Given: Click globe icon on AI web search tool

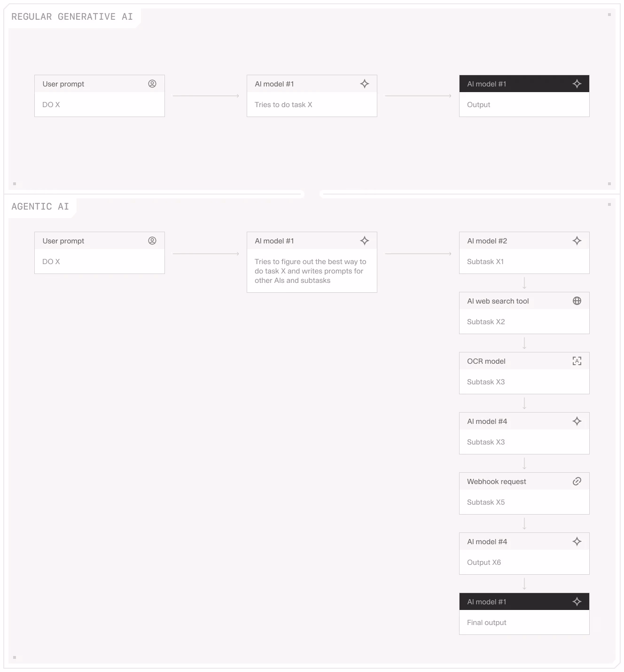Looking at the screenshot, I should [577, 301].
